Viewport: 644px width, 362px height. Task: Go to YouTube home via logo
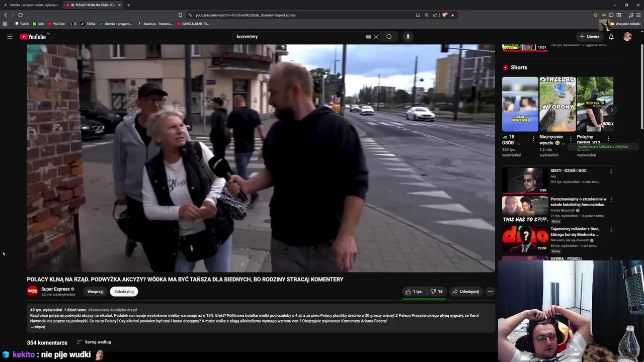(x=33, y=37)
